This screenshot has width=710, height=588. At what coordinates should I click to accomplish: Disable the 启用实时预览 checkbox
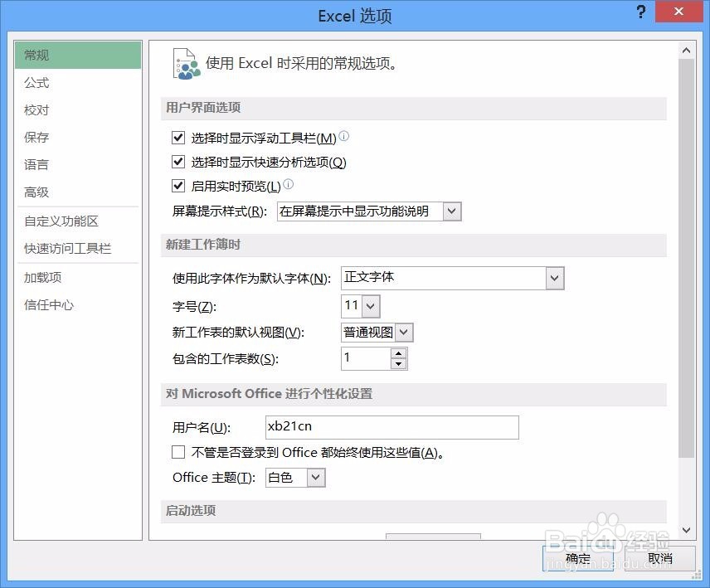pyautogui.click(x=178, y=186)
